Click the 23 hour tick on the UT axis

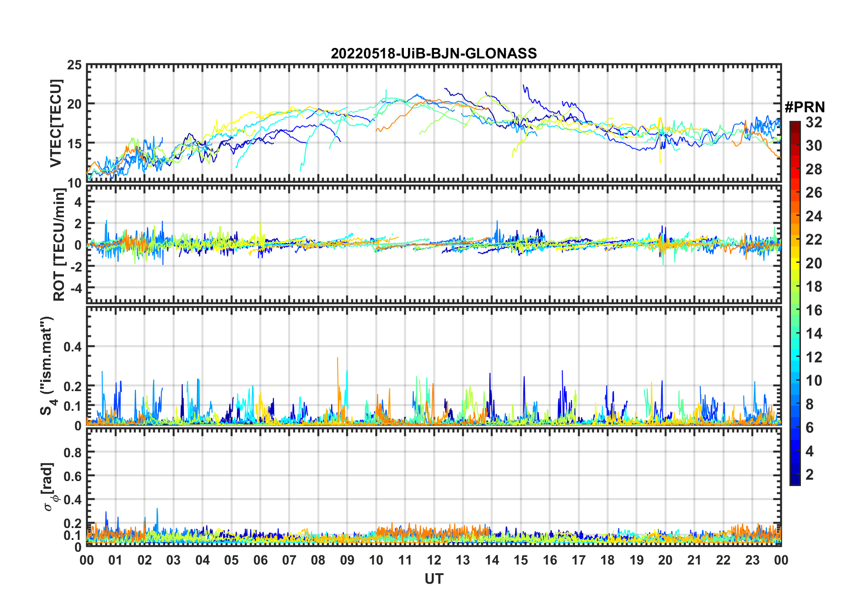point(752,560)
